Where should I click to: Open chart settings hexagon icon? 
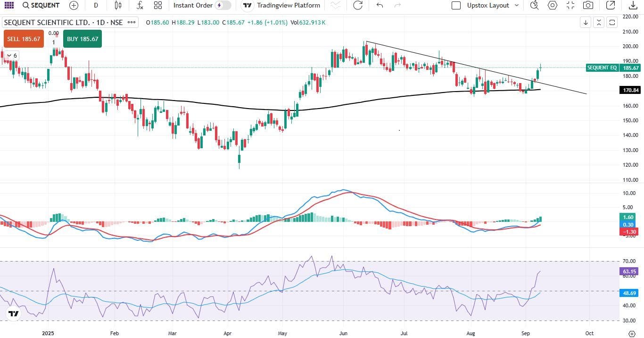[552, 5]
